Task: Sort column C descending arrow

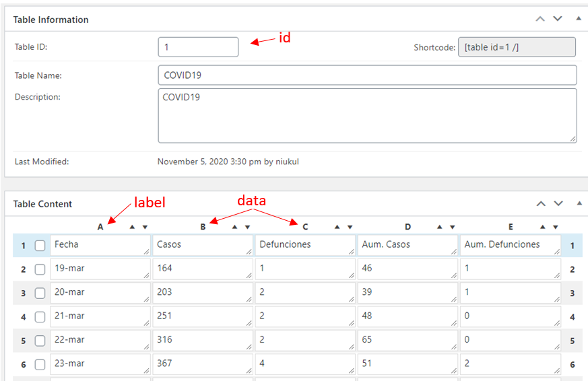Action: pyautogui.click(x=350, y=227)
